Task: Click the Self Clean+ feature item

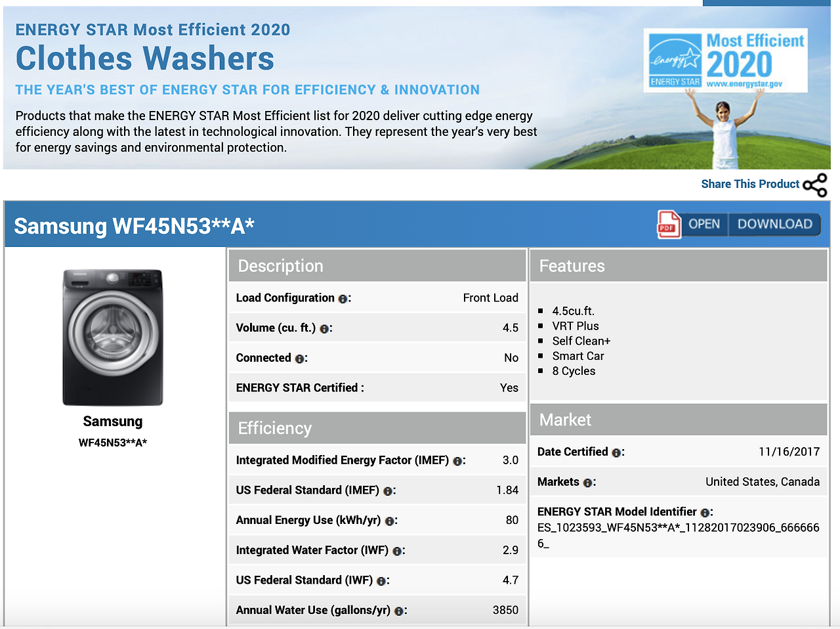Action: pos(581,341)
